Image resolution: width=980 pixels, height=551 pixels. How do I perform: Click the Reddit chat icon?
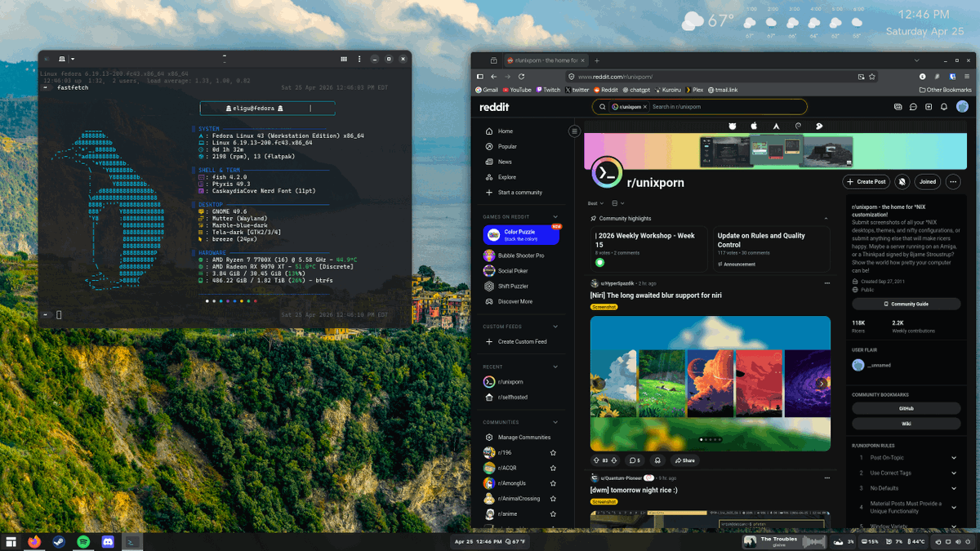pyautogui.click(x=912, y=107)
